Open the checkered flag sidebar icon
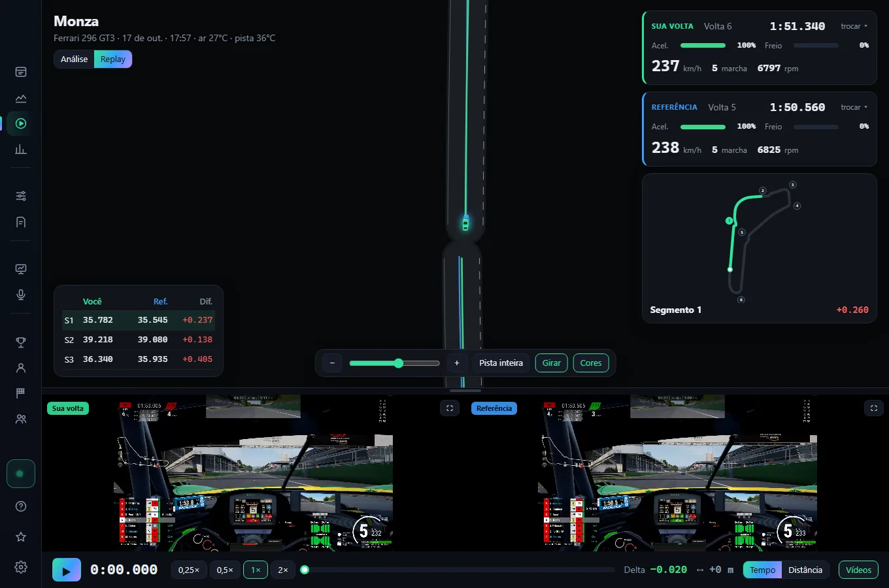Viewport: 889px width, 588px height. pyautogui.click(x=21, y=393)
